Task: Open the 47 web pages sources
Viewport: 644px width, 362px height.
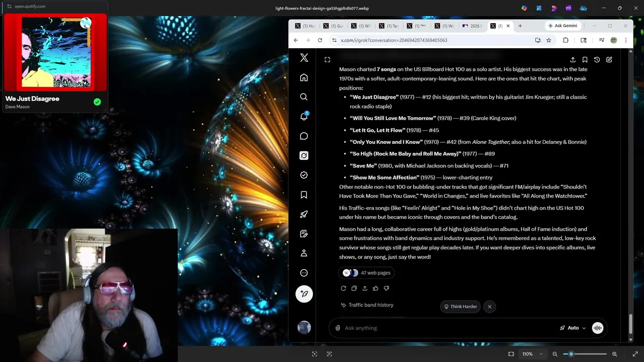Action: click(366, 273)
